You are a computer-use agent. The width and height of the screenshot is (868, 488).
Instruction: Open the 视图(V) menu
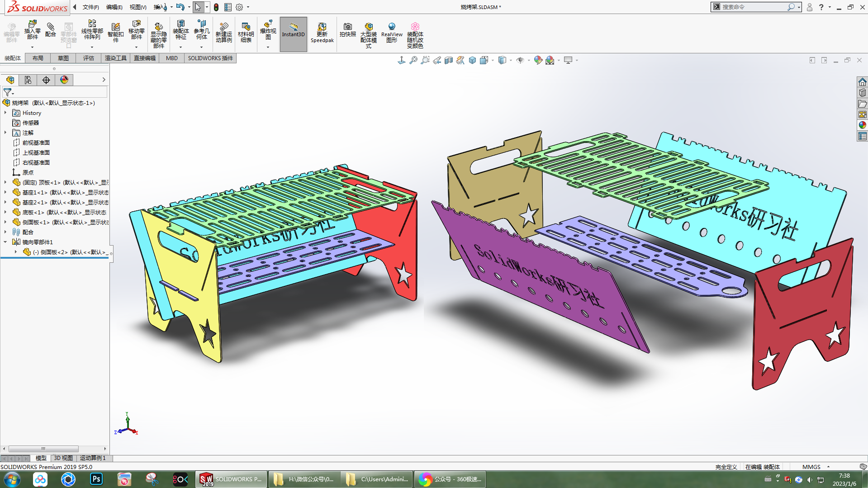pos(138,7)
